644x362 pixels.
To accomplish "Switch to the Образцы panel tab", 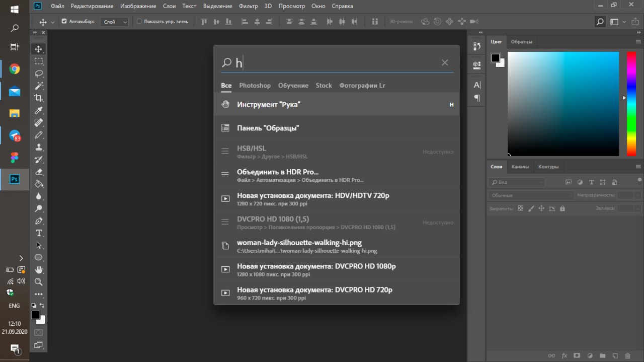I will coord(521,42).
